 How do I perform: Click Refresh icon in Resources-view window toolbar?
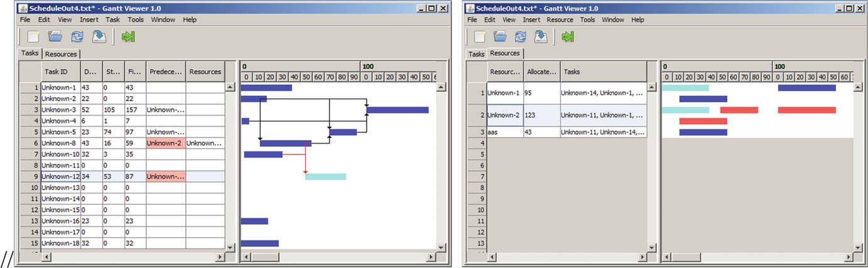tap(521, 37)
